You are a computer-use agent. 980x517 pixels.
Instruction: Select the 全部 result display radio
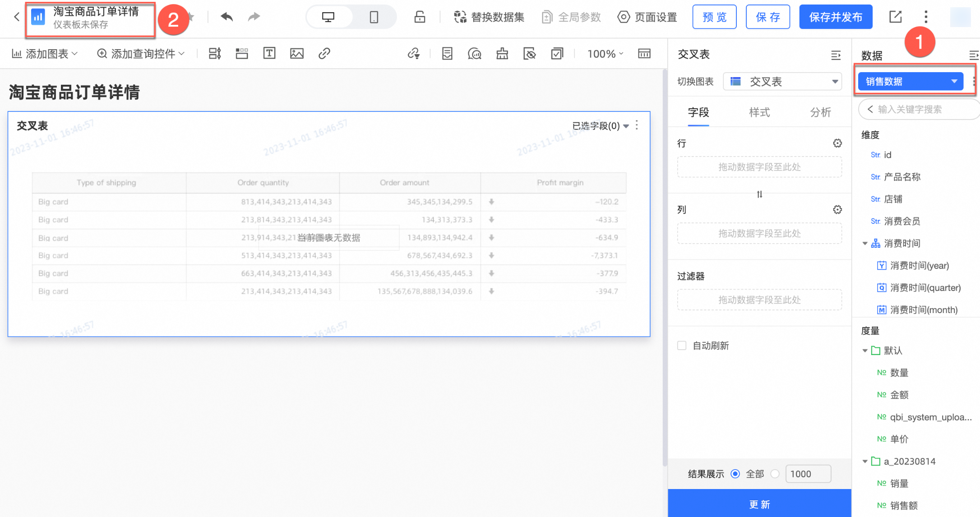[x=735, y=474]
